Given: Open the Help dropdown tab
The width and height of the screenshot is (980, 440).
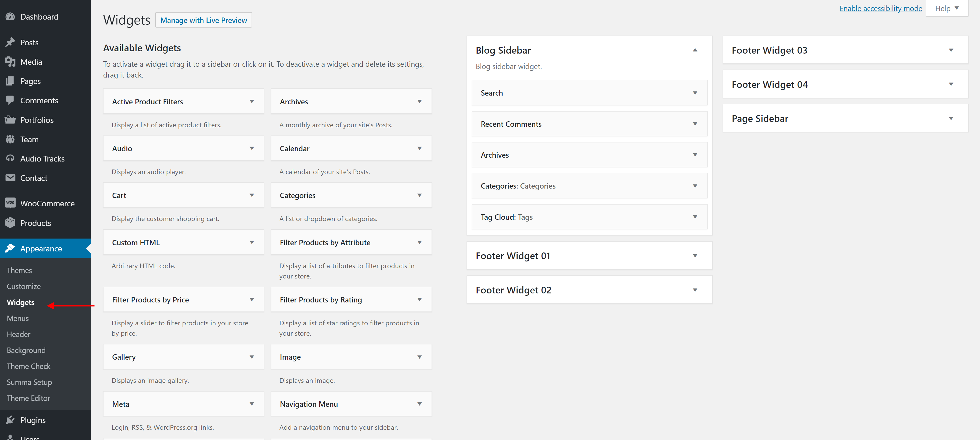Looking at the screenshot, I should [x=946, y=9].
